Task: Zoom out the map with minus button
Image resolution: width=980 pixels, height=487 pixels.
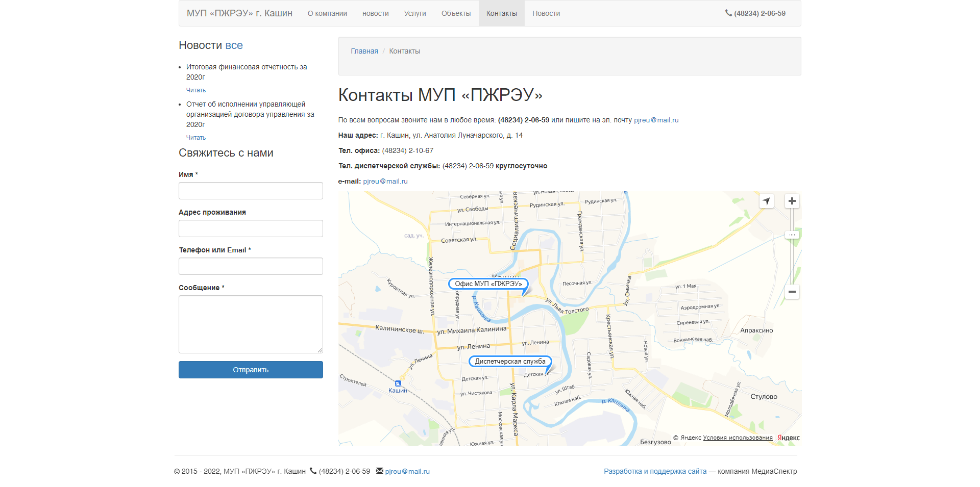Action: pyautogui.click(x=792, y=292)
